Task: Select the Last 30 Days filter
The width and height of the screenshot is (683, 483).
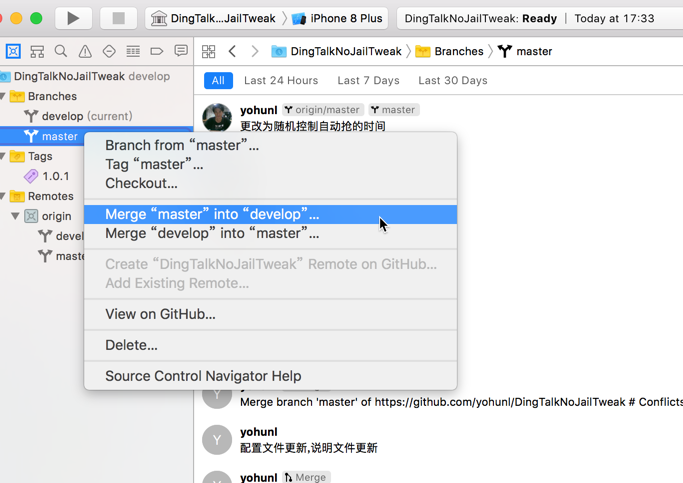Action: [453, 81]
